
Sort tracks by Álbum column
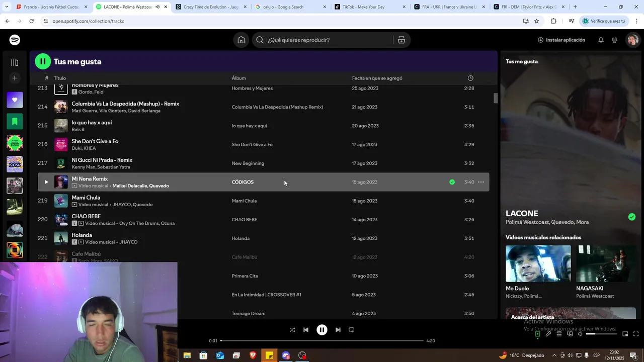tap(238, 78)
